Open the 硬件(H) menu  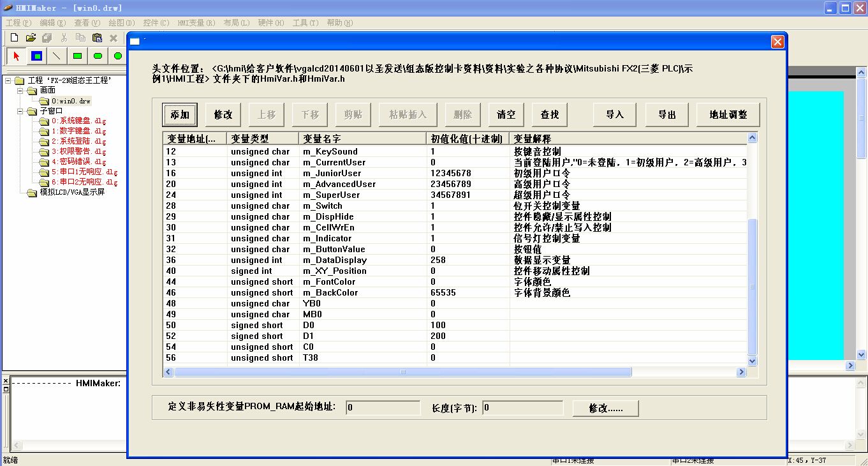coord(270,23)
